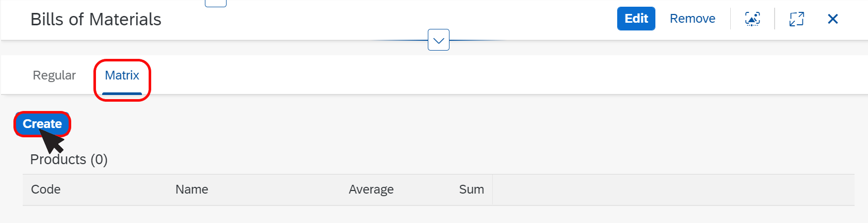868x223 pixels.
Task: Click the Products (0) table title
Action: pos(69,159)
